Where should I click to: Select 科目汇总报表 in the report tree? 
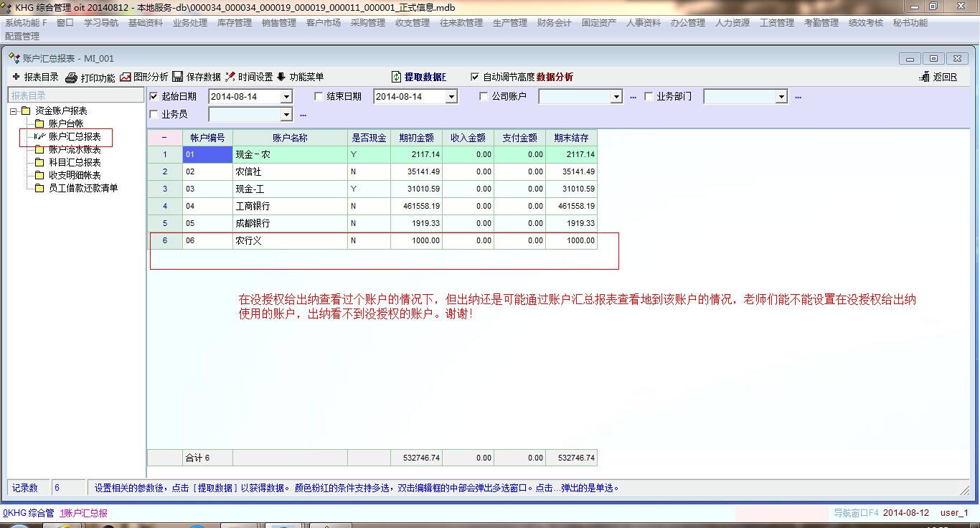coord(75,162)
